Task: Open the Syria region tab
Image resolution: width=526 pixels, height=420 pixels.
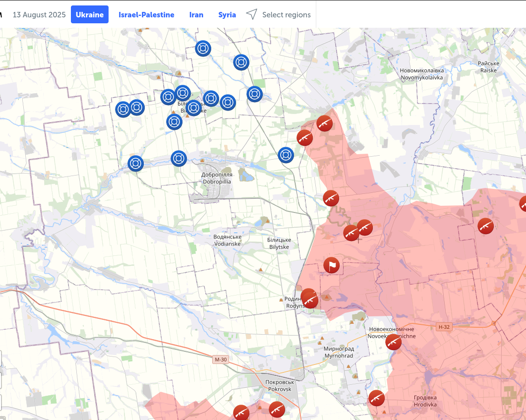Action: tap(227, 15)
